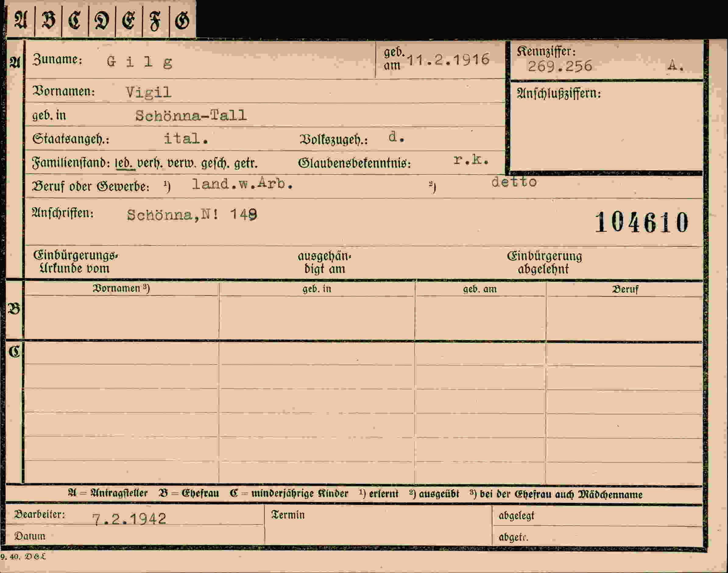Screen dimensions: 728x573
Task: Click marital status option 'verw.'
Action: (182, 164)
